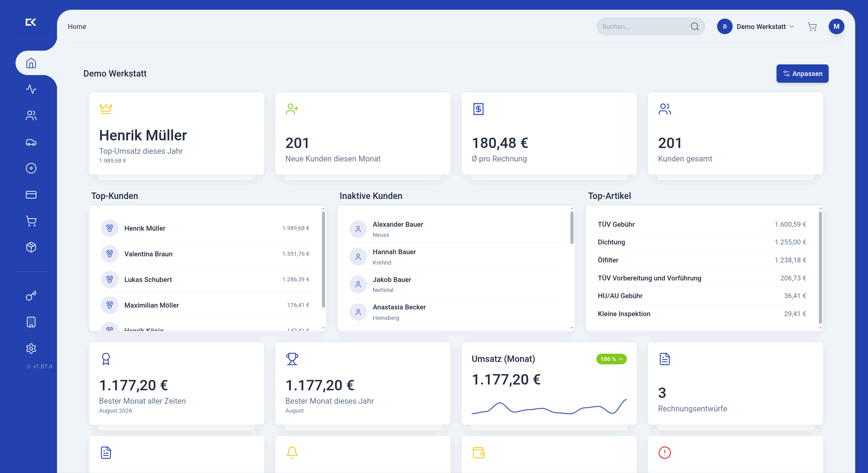Image resolution: width=868 pixels, height=473 pixels.
Task: Focus the Suchen search field
Action: tap(650, 27)
